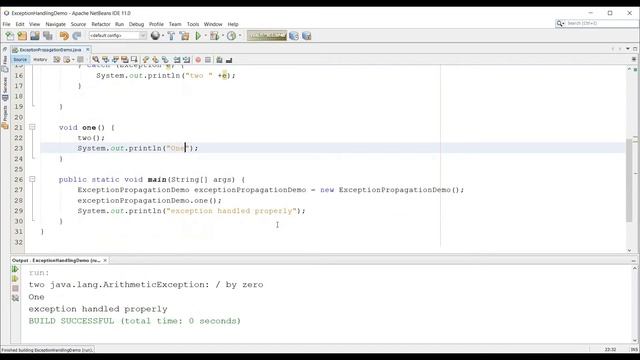Run project with green play icon
Viewport: 640px width, 360px height.
[198, 36]
